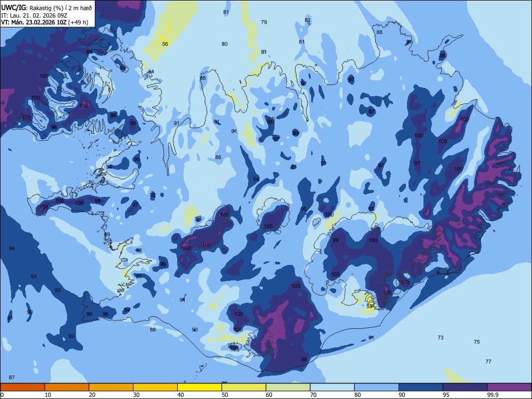Click the 'UWC/IG: Rakastig (%) í 2 m hæð' title
The width and height of the screenshot is (532, 399).
pyautogui.click(x=46, y=7)
